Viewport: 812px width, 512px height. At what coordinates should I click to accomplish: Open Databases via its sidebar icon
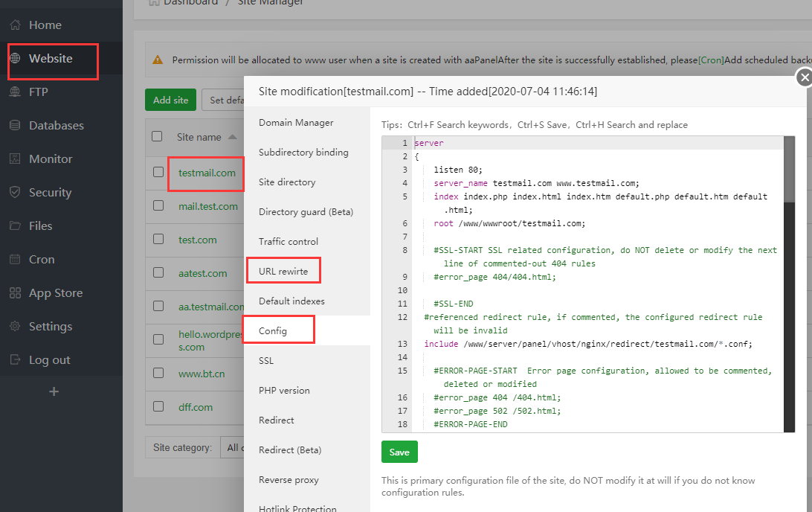click(x=15, y=126)
